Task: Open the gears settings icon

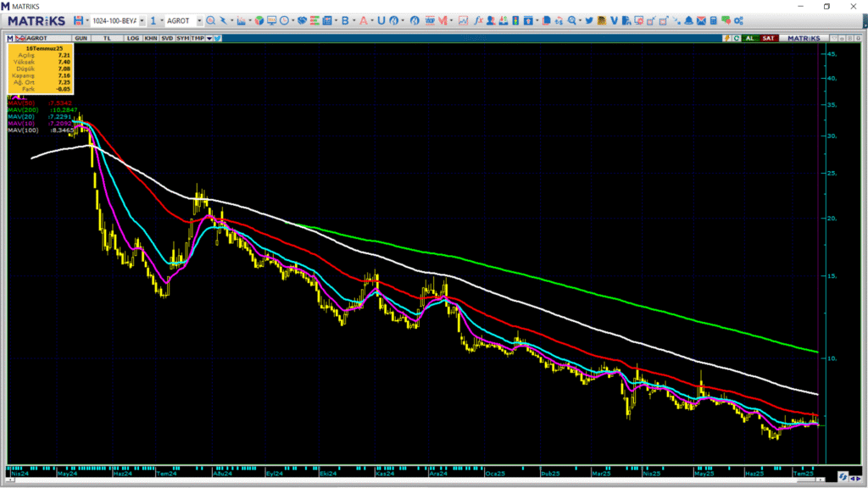Action: (x=738, y=20)
